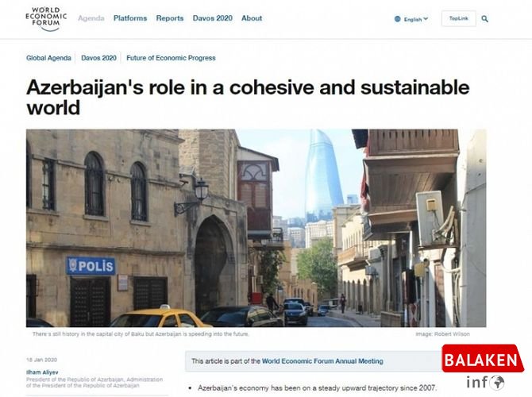Click the globe language icon
The width and height of the screenshot is (532, 397).
(398, 19)
